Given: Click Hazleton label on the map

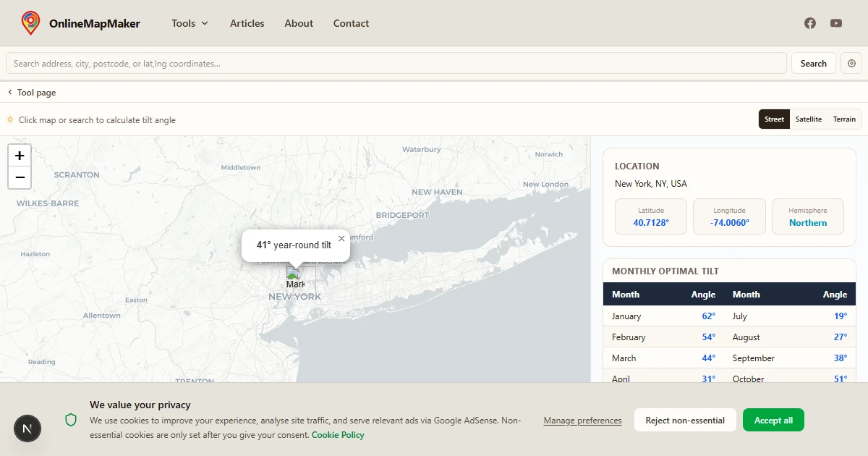Looking at the screenshot, I should click(x=35, y=254).
